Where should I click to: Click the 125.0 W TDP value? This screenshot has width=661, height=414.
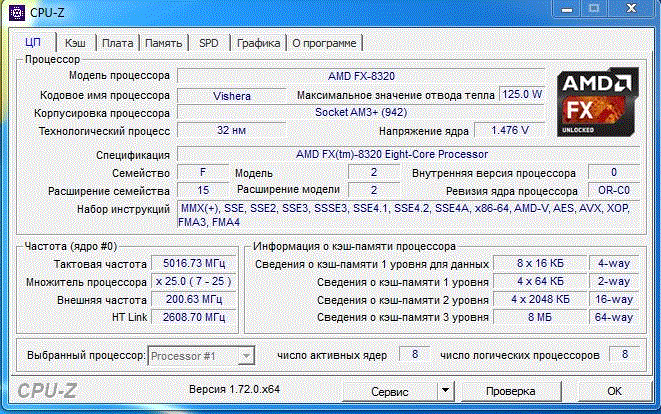click(x=522, y=94)
